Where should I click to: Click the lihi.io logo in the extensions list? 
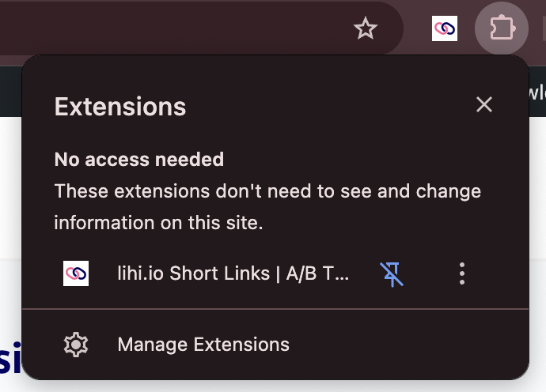pyautogui.click(x=76, y=273)
